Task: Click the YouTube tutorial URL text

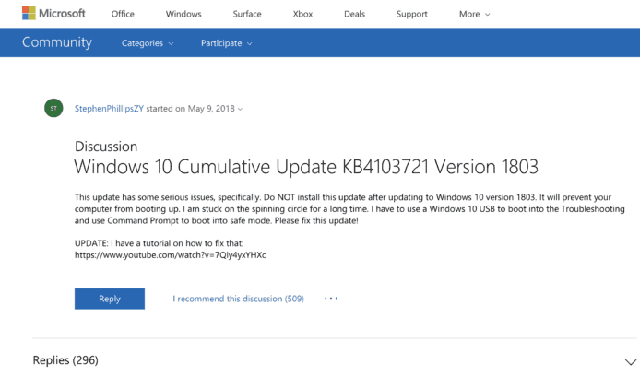Action: point(171,255)
